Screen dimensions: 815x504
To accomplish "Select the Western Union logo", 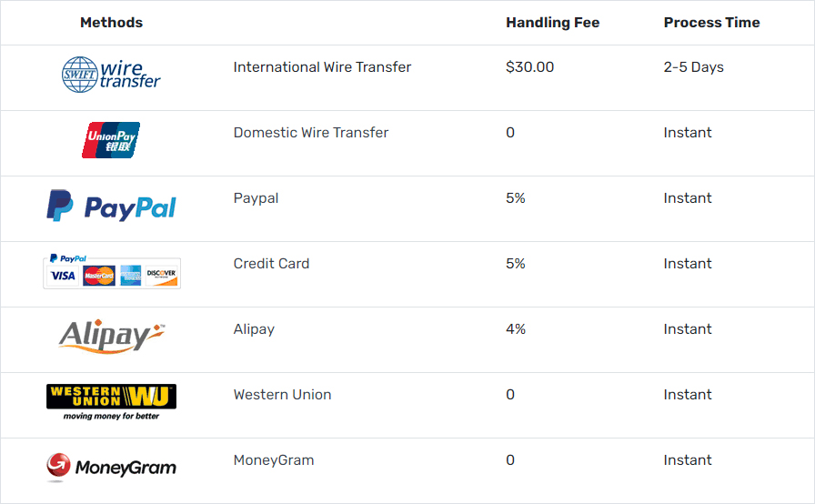I will pos(111,402).
